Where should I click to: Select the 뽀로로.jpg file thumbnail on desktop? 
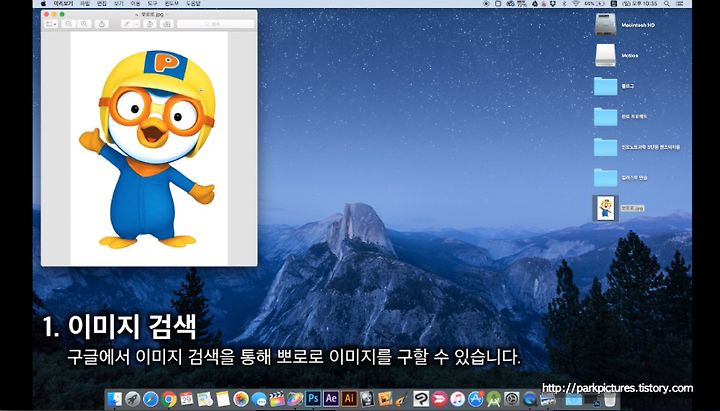[606, 208]
